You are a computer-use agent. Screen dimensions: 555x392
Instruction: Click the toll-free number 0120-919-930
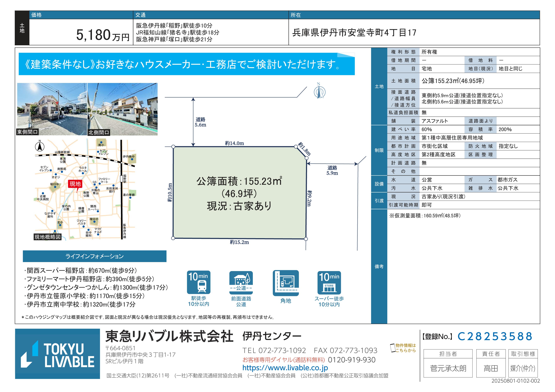tap(352, 360)
